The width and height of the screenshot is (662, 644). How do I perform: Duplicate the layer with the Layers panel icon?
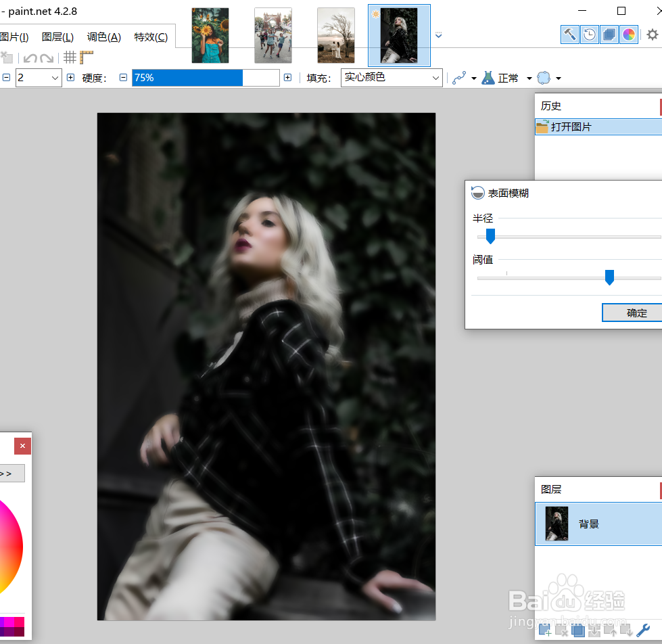pyautogui.click(x=578, y=630)
